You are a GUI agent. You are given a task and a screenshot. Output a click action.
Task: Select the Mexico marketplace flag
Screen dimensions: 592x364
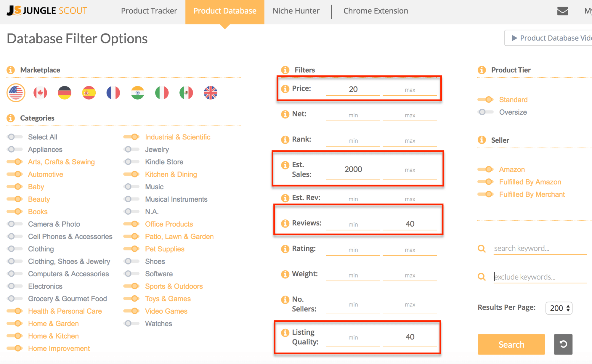186,93
